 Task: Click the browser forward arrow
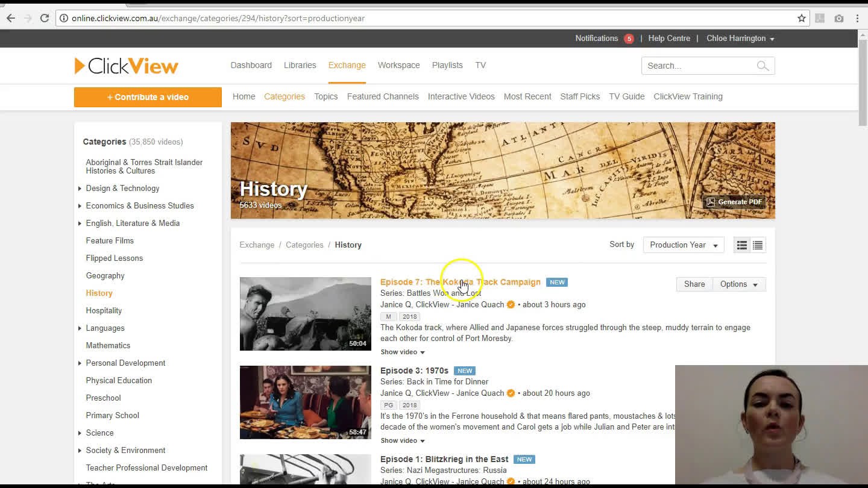(28, 18)
